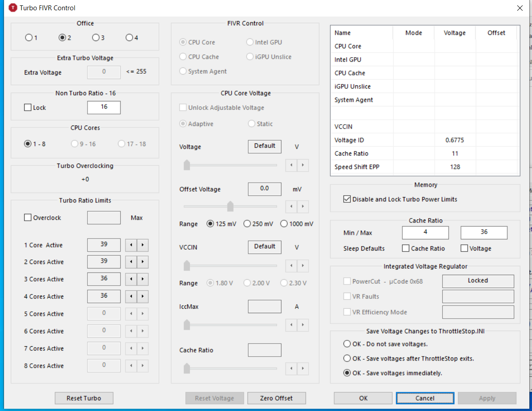Decrease the 4 Cores Active ratio arrow
This screenshot has height=411, width=532.
131,297
